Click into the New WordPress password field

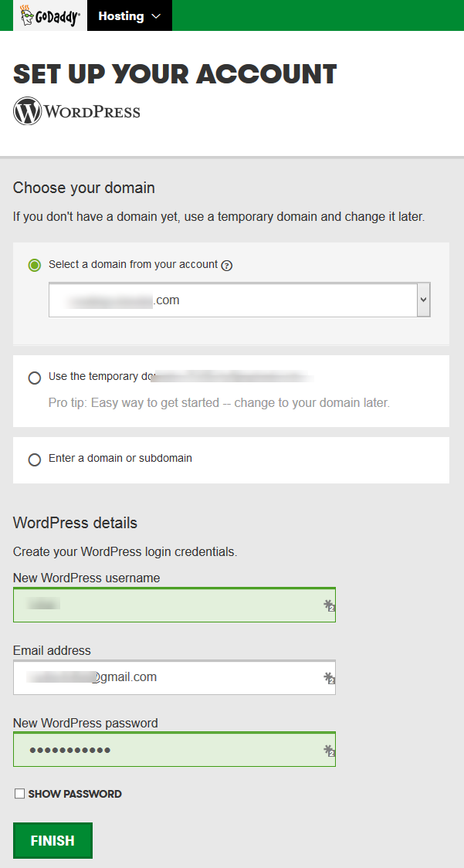tap(166, 751)
